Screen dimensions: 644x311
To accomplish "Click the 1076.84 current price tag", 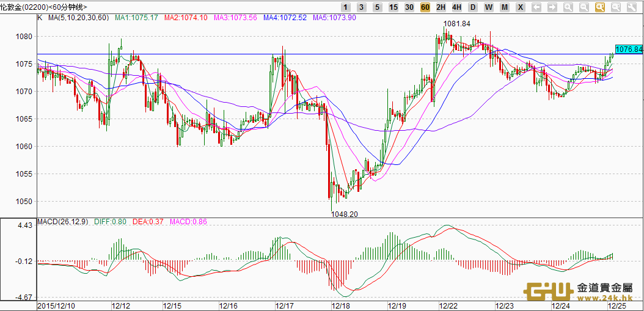I will click(629, 49).
